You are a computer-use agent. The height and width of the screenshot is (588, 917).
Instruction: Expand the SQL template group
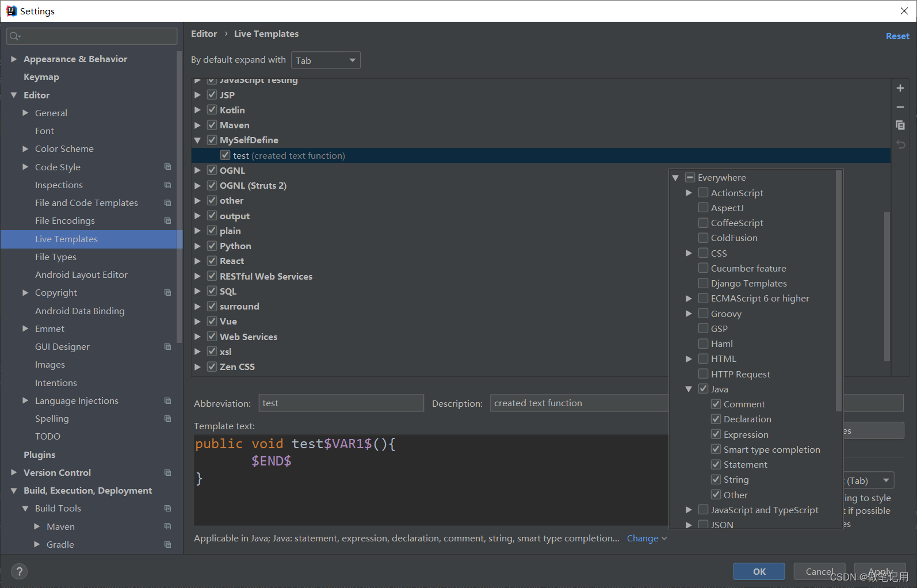coord(197,291)
